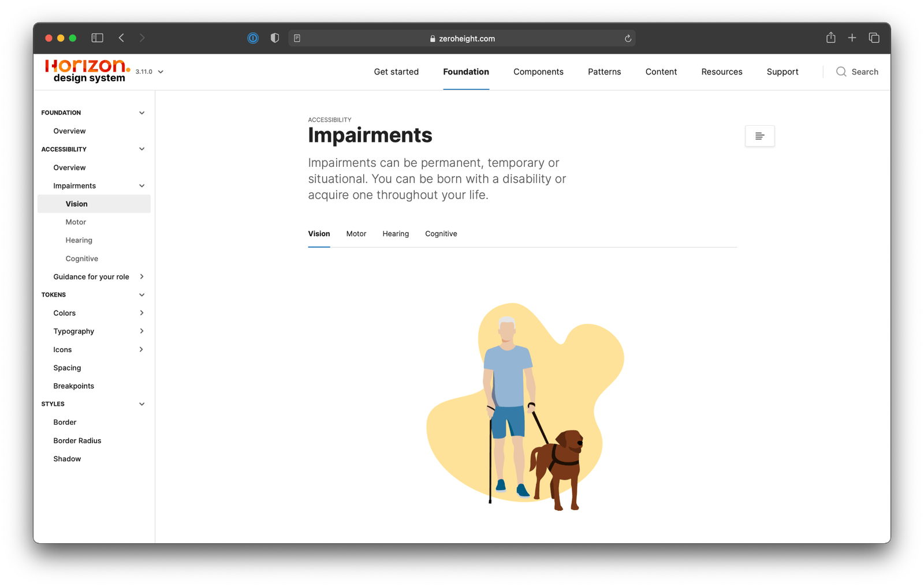Expand the Icons sidebar chevron
The width and height of the screenshot is (924, 587).
pos(141,349)
